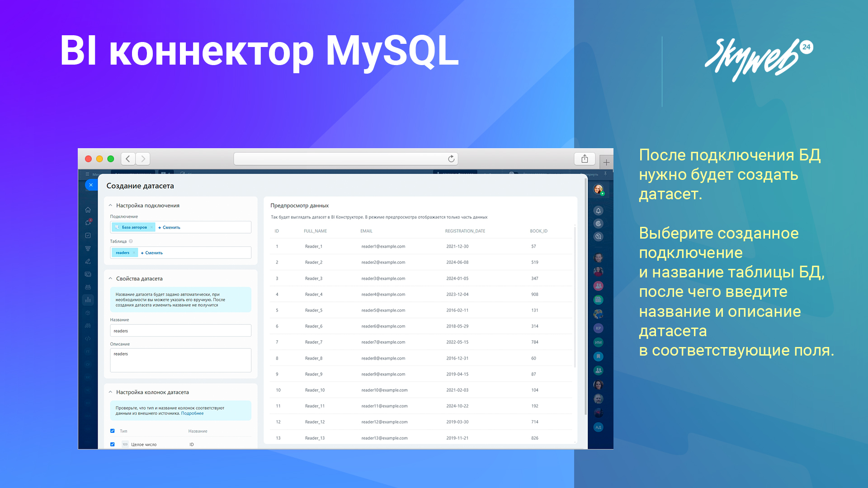This screenshot has height=488, width=868.
Task: Click the Название dataset name field
Action: 180,331
